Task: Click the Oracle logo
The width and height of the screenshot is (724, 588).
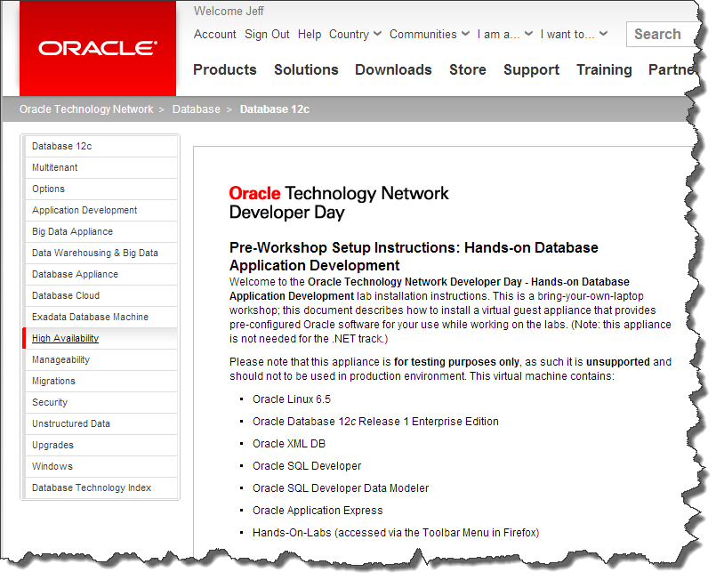Action: [x=98, y=48]
